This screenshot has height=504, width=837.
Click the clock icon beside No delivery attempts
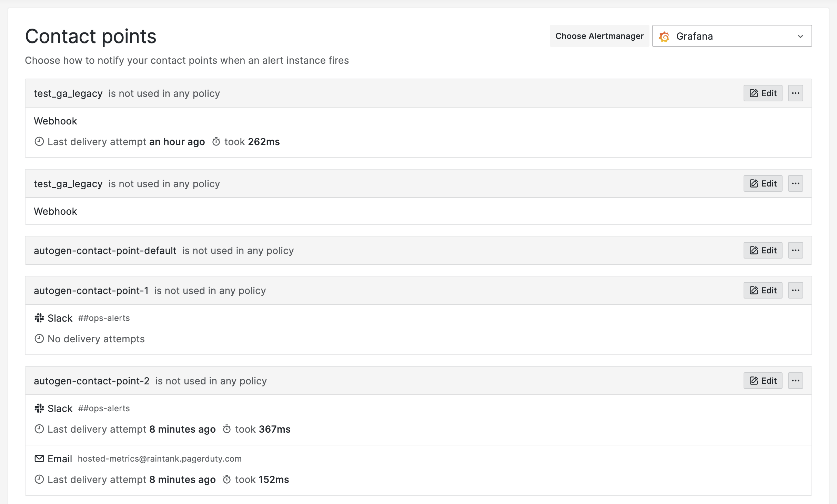click(x=39, y=339)
